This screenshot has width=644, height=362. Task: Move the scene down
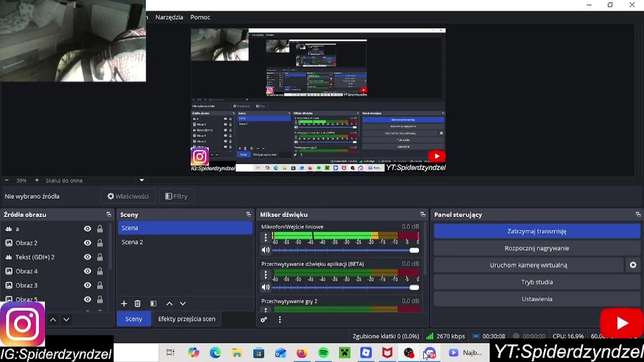(183, 304)
